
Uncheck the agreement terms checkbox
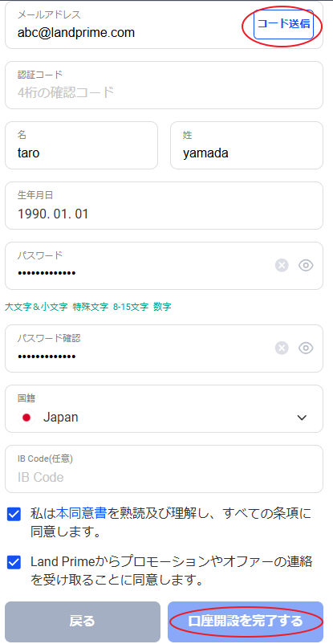click(x=14, y=515)
